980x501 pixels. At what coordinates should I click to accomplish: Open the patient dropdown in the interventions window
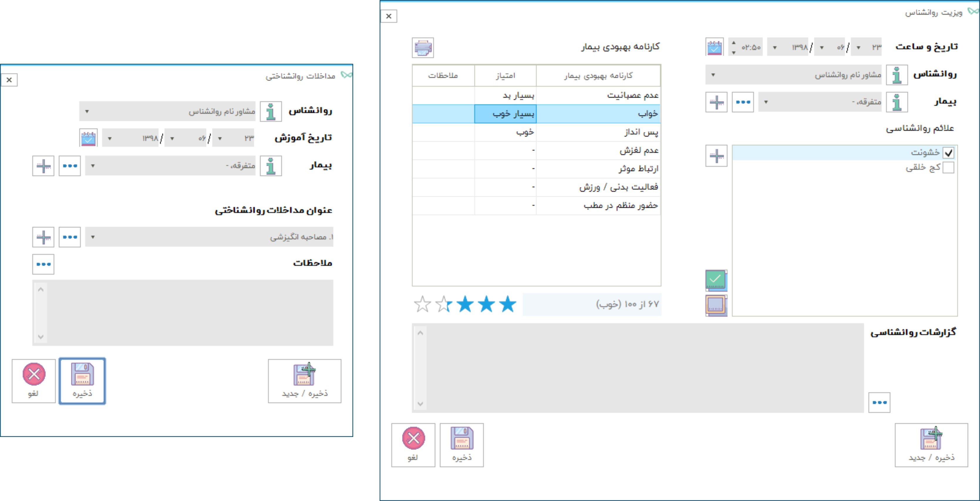pyautogui.click(x=171, y=166)
